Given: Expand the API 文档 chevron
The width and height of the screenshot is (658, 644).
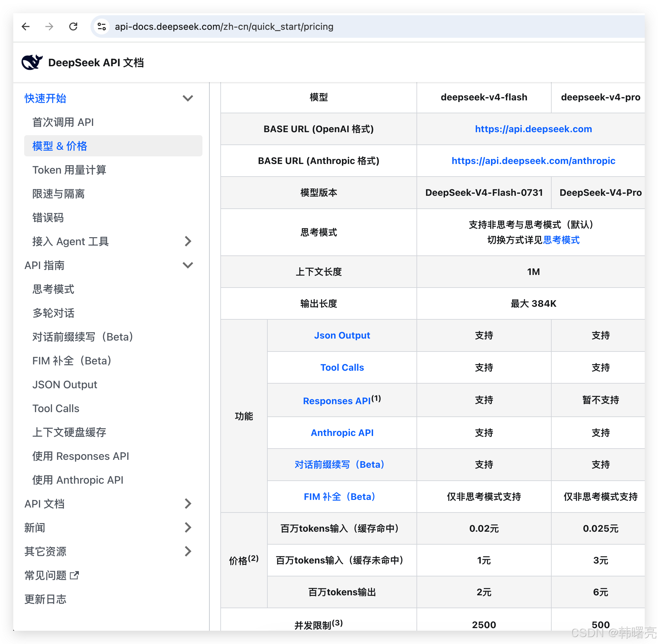Looking at the screenshot, I should [188, 504].
